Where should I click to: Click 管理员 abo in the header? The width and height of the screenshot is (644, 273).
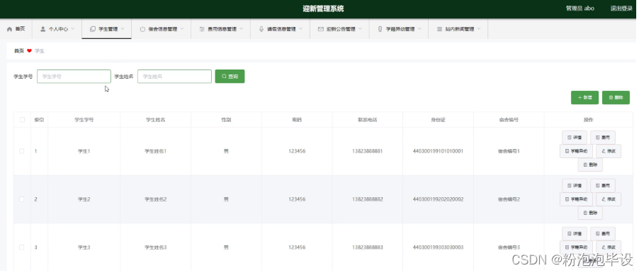580,9
